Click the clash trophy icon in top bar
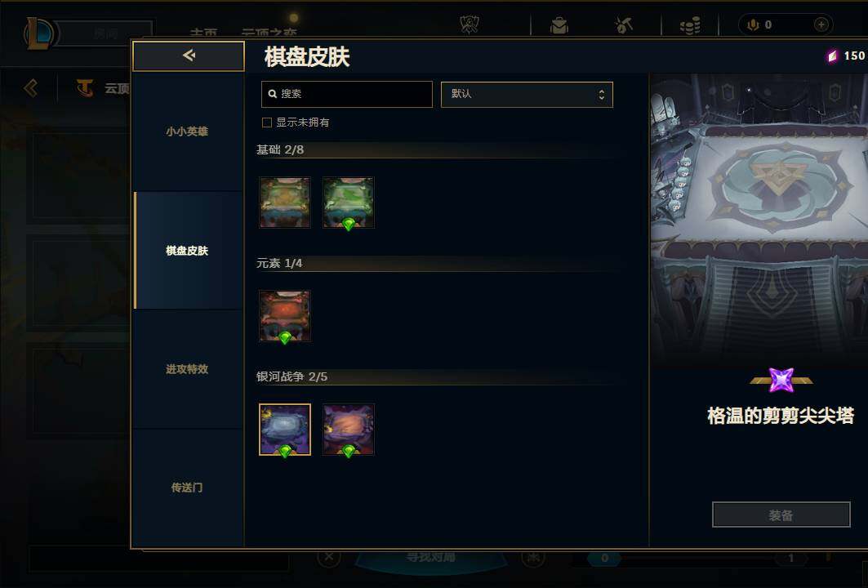The width and height of the screenshot is (868, 588). coord(470,24)
